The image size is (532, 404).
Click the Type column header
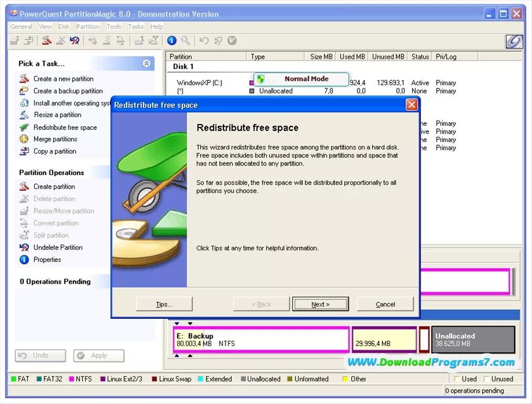point(275,56)
